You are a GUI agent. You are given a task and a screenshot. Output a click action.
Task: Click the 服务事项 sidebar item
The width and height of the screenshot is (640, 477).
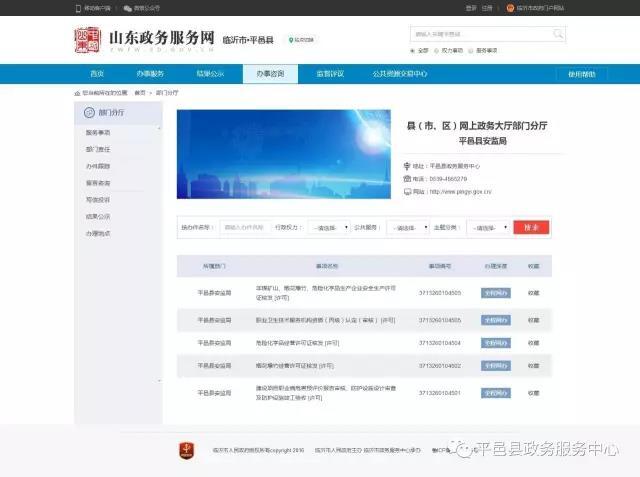98,132
